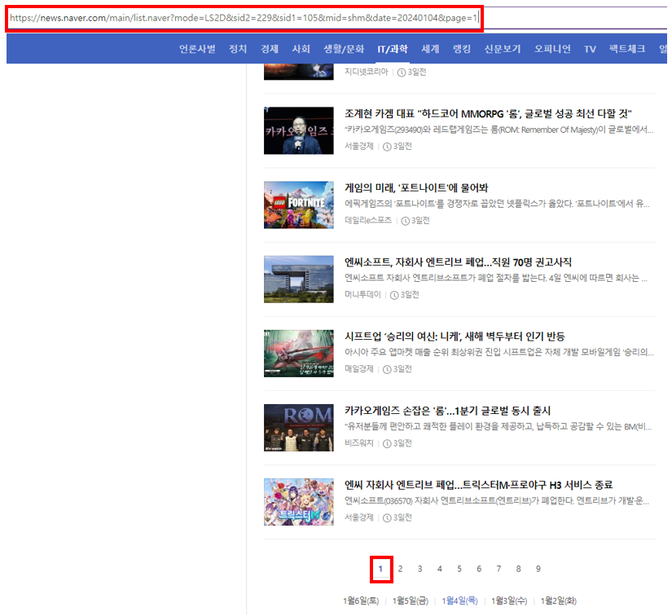Click the 트릭스터M thumbnail image
The width and height of the screenshot is (672, 616).
299,502
